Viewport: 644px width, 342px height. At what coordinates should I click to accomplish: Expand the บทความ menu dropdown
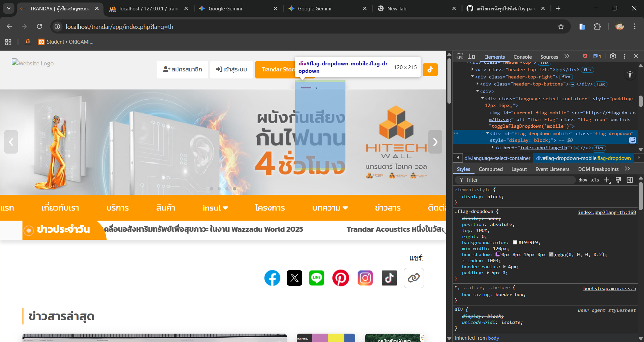click(x=330, y=208)
